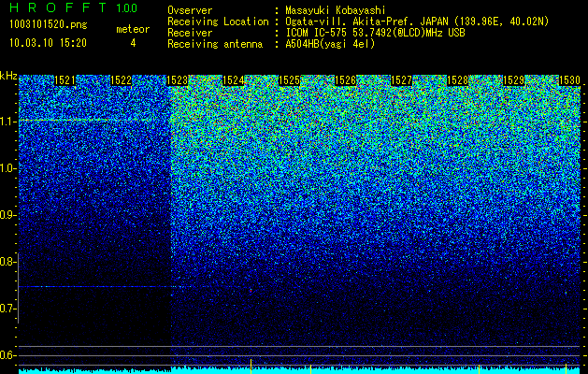Viewport: 588px width, 374px height.
Task: Click the Receiving Location field label
Action: [218, 22]
